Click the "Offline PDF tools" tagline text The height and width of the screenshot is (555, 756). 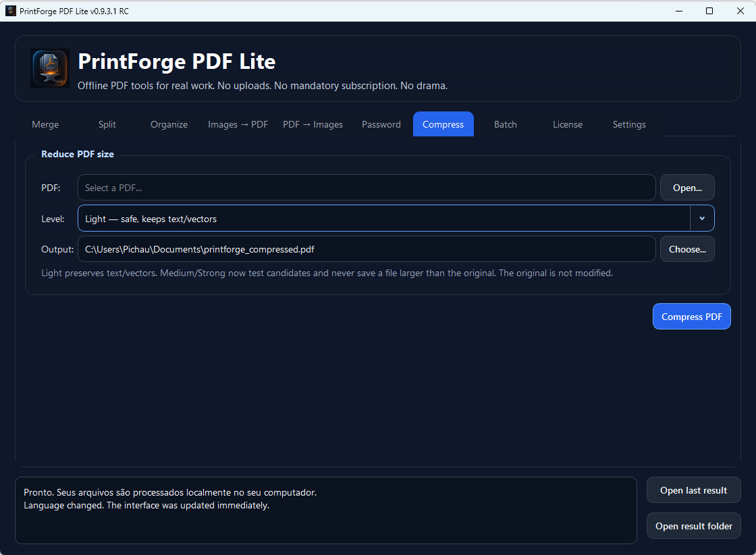(263, 86)
